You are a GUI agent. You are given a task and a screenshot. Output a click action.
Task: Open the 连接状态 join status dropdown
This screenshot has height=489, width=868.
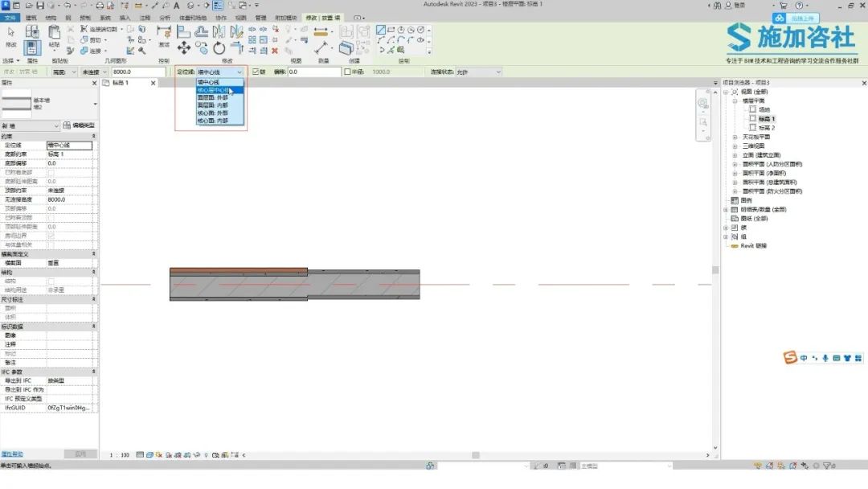479,72
